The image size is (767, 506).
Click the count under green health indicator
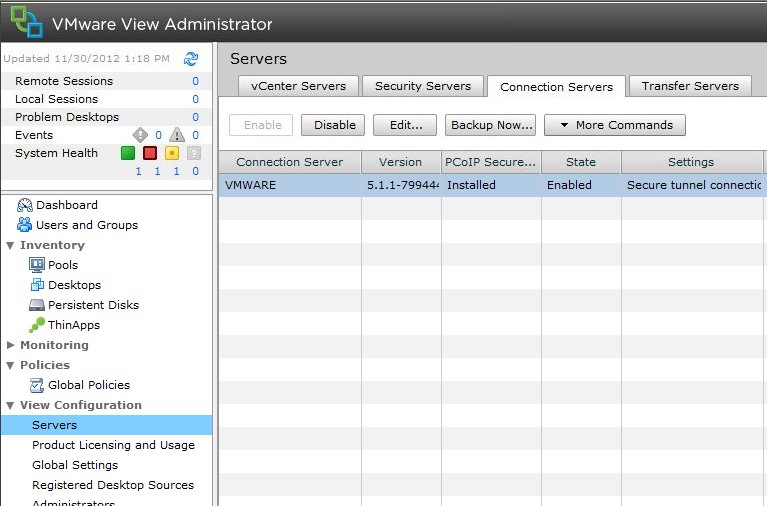[x=139, y=171]
